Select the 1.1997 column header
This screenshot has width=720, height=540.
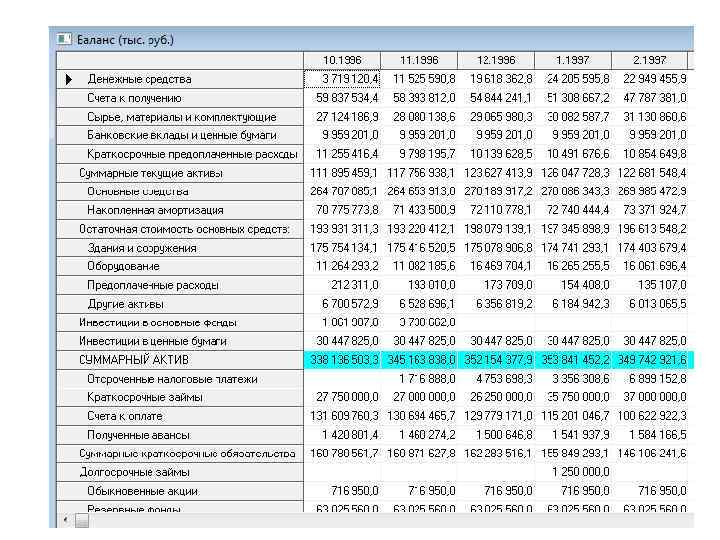[x=573, y=60]
